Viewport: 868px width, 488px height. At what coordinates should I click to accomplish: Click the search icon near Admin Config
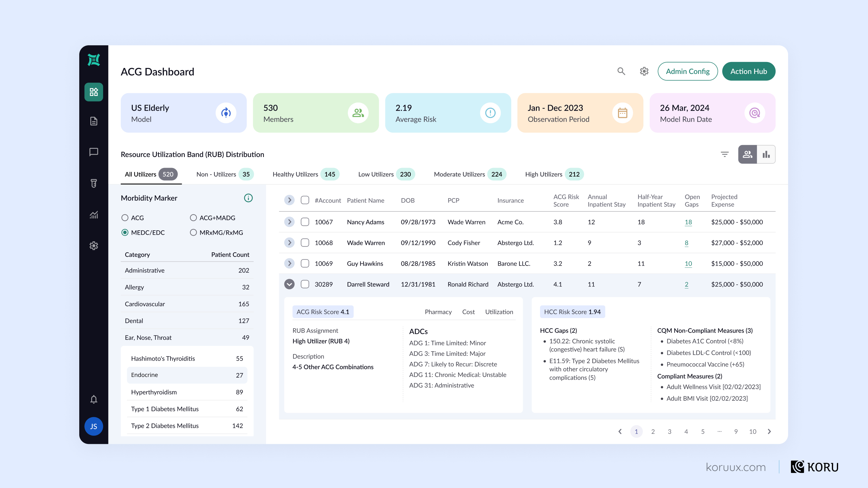click(x=621, y=71)
